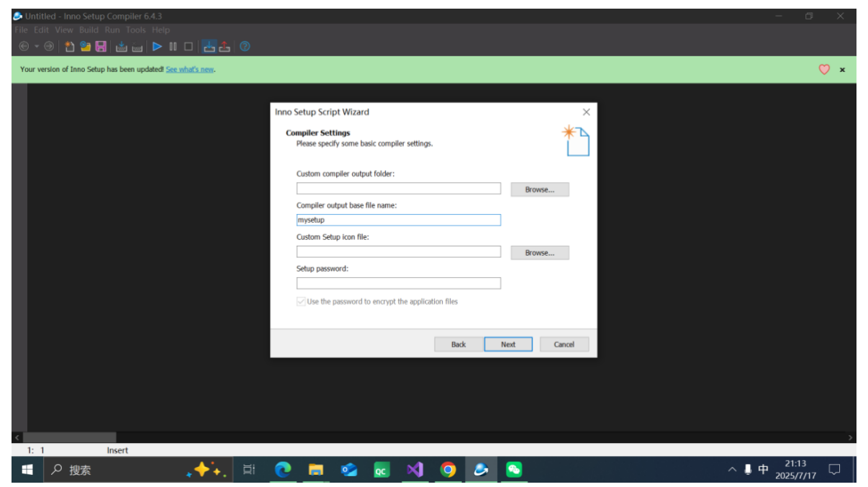The width and height of the screenshot is (868, 487).
Task: Dismiss the update banner with x
Action: [x=842, y=70]
